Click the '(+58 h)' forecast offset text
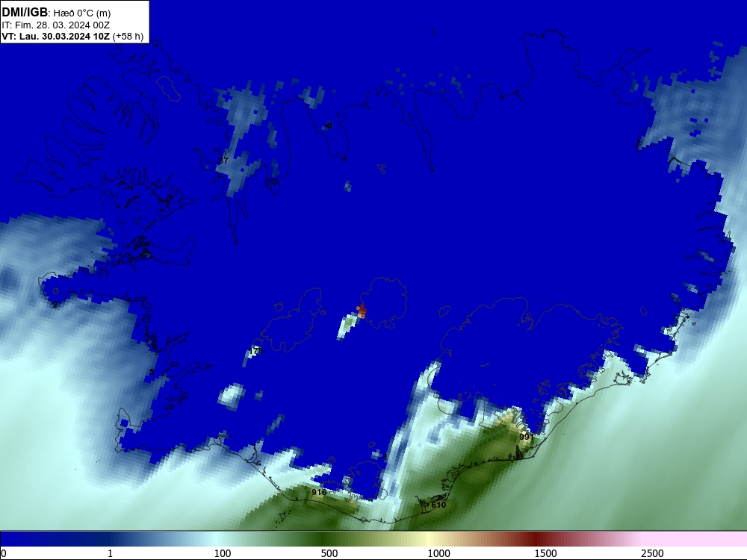 128,37
